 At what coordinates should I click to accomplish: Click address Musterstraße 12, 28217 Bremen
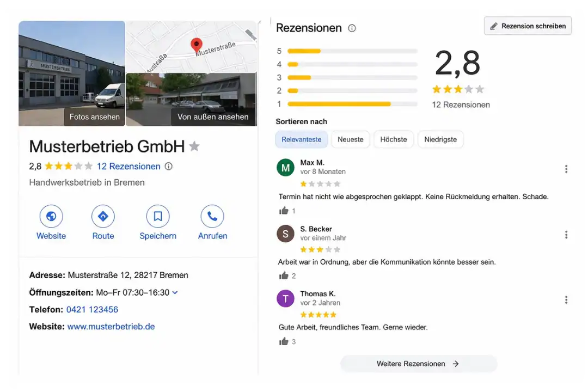128,275
